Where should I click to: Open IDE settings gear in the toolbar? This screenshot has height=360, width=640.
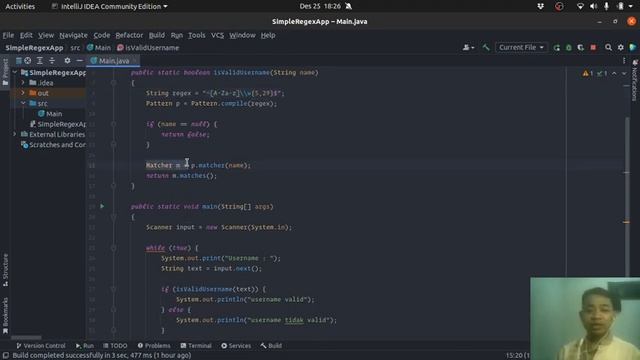coord(620,48)
